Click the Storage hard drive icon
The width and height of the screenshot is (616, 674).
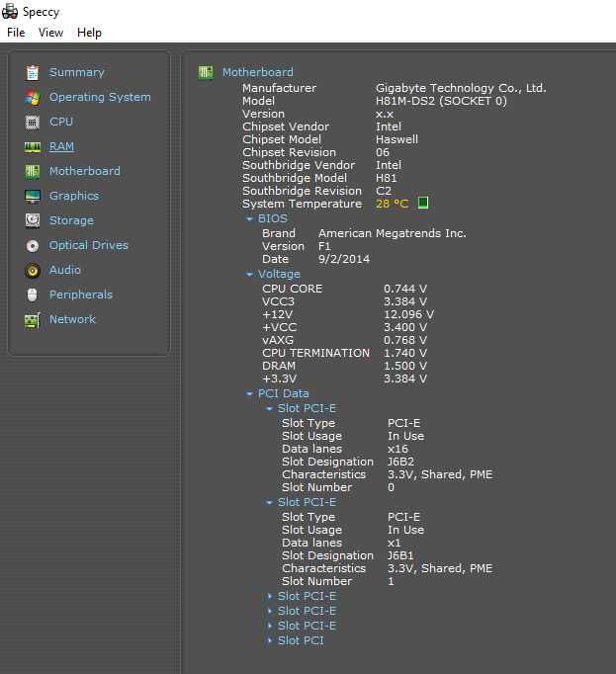click(33, 221)
